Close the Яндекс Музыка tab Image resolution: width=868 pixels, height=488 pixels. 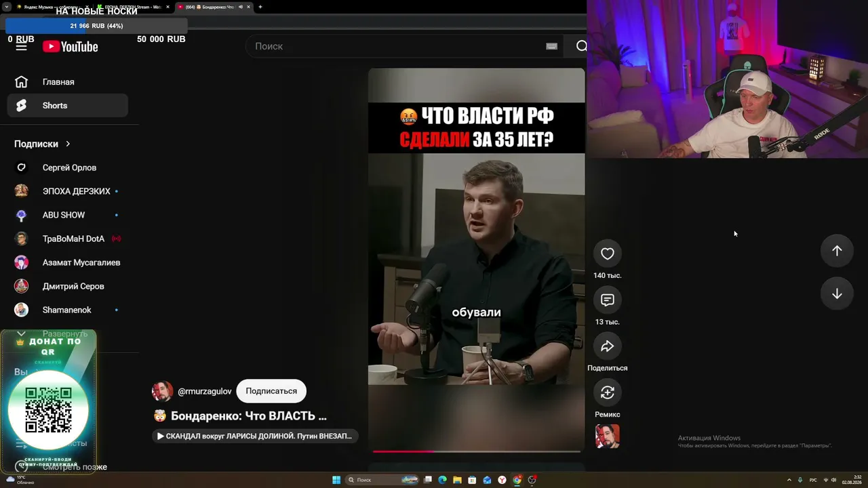pos(87,7)
